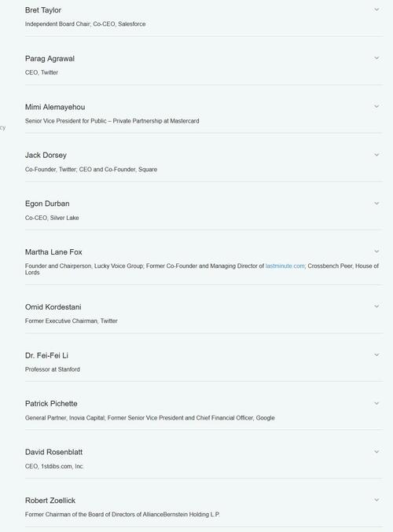Click the Martha Lane Fox heading
This screenshot has width=393, height=532.
coord(53,252)
